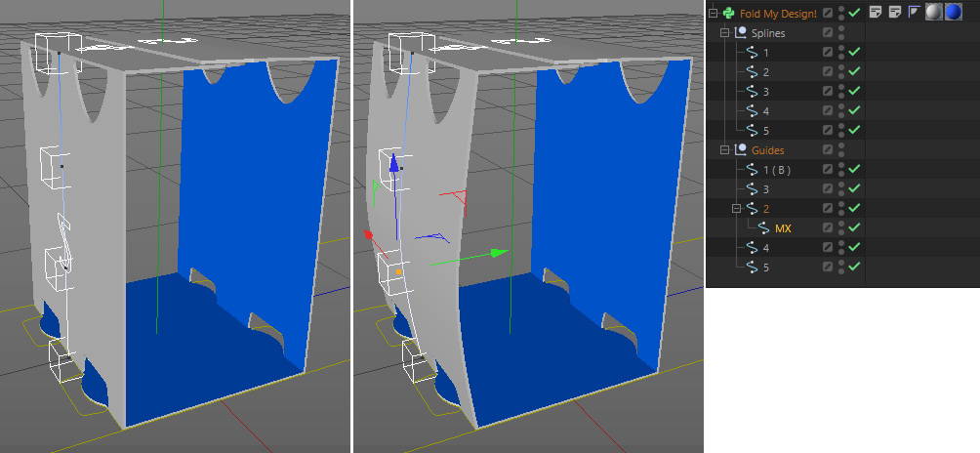Toggle visibility dots on 1 ( B ) row
Viewport: 980px width, 453px height.
[841, 169]
